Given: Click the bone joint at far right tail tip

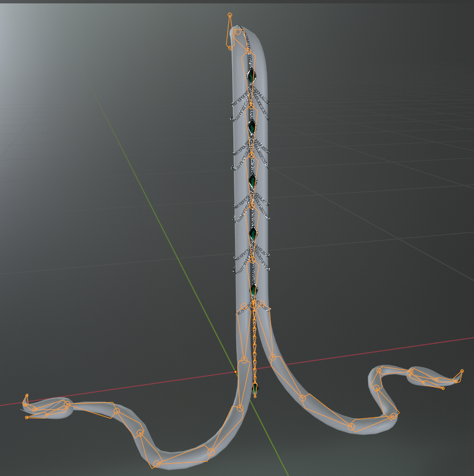Looking at the screenshot, I should click(x=462, y=371).
